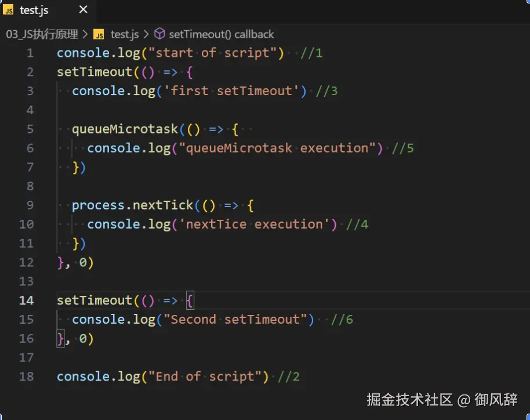Close the test.js tab

[83, 9]
